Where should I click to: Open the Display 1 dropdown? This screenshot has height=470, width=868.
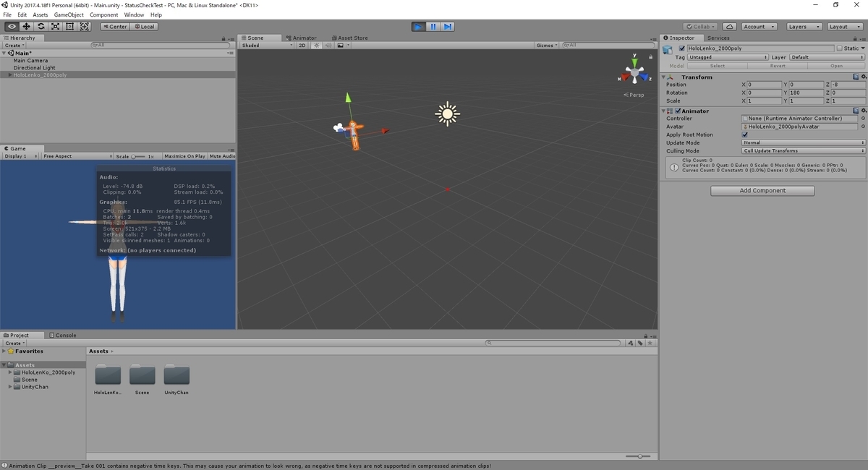tap(20, 156)
